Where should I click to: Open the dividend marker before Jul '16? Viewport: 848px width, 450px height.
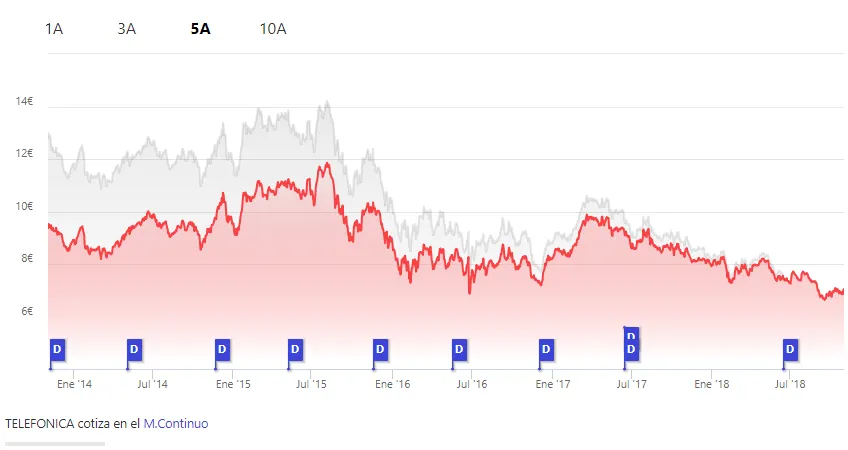[x=459, y=349]
